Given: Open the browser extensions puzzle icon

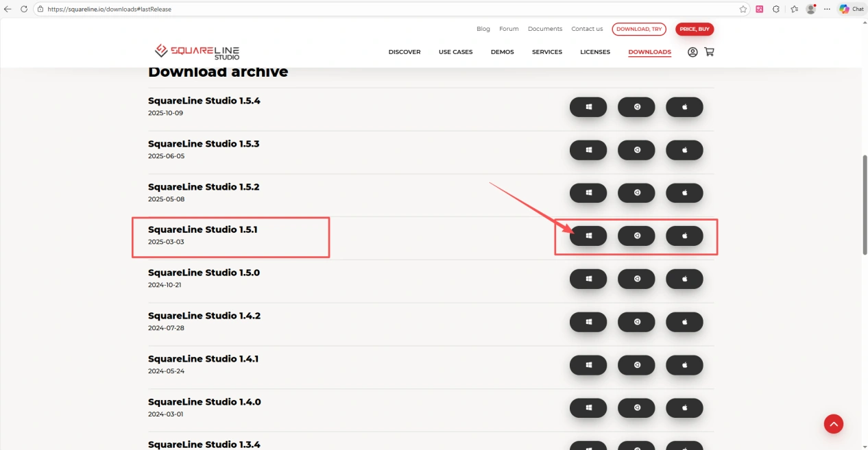Looking at the screenshot, I should 776,9.
